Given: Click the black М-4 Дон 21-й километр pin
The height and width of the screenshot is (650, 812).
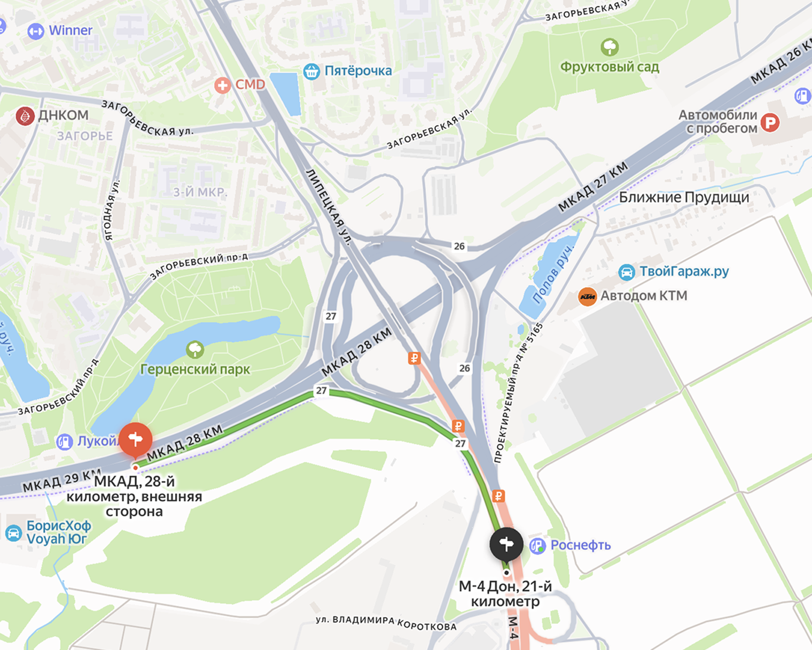Looking at the screenshot, I should click(506, 544).
